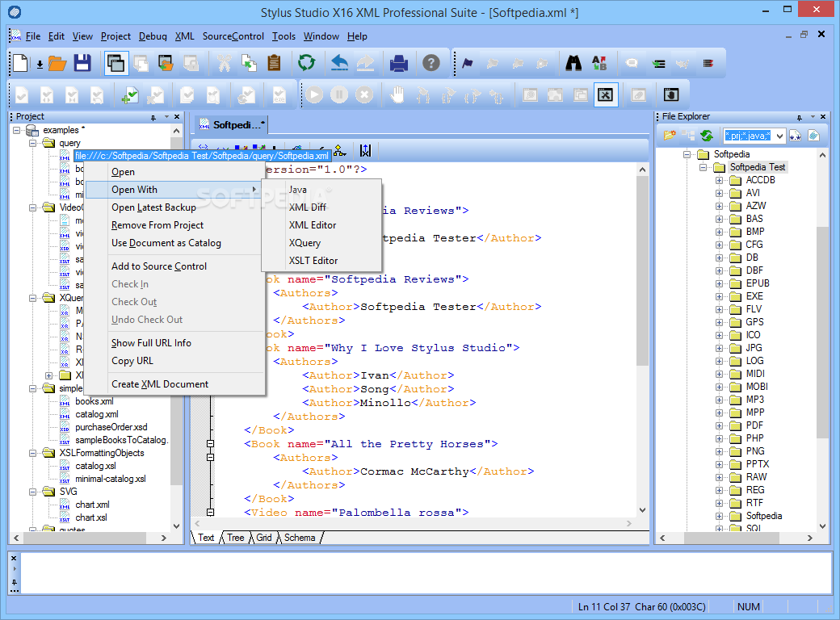Click the green Refresh arrows toolbar icon
This screenshot has height=620, width=840.
coord(306,63)
